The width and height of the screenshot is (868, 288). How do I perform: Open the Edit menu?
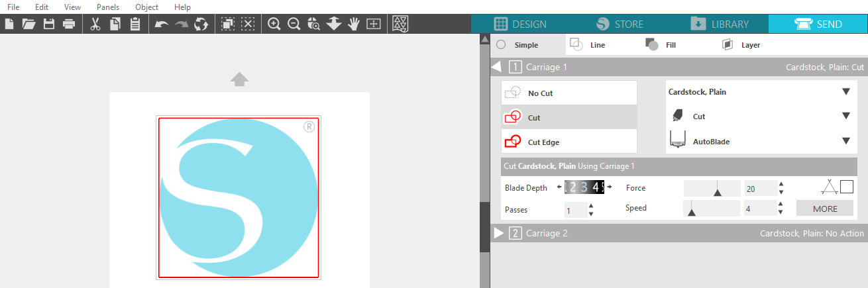(x=42, y=7)
